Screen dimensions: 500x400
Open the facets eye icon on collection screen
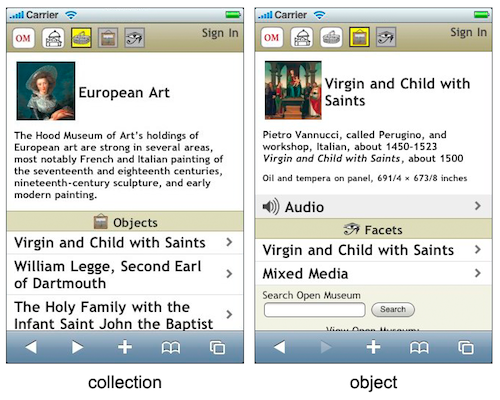134,38
